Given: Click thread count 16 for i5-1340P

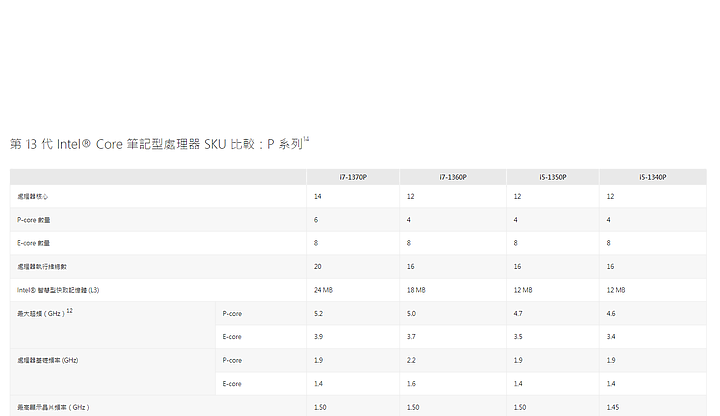Looking at the screenshot, I should point(610,267).
